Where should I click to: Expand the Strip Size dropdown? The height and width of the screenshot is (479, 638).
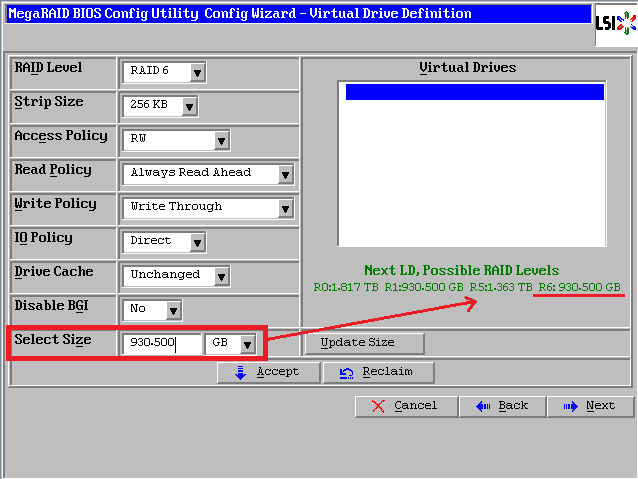(x=190, y=106)
